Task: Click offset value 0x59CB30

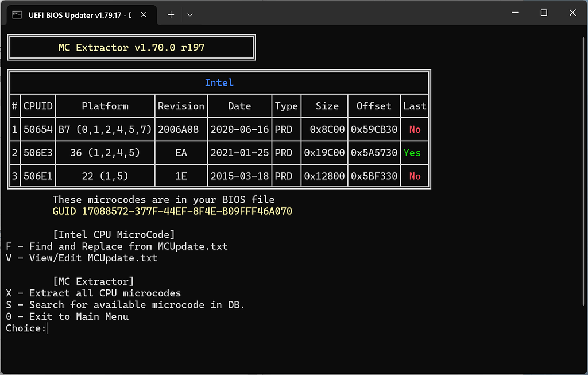Action: pos(374,129)
